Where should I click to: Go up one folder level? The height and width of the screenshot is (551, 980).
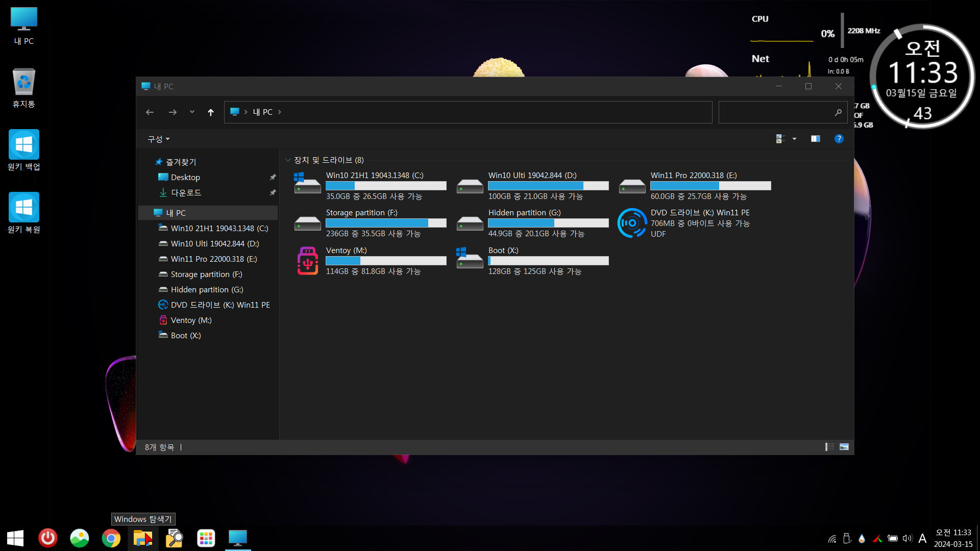(211, 112)
